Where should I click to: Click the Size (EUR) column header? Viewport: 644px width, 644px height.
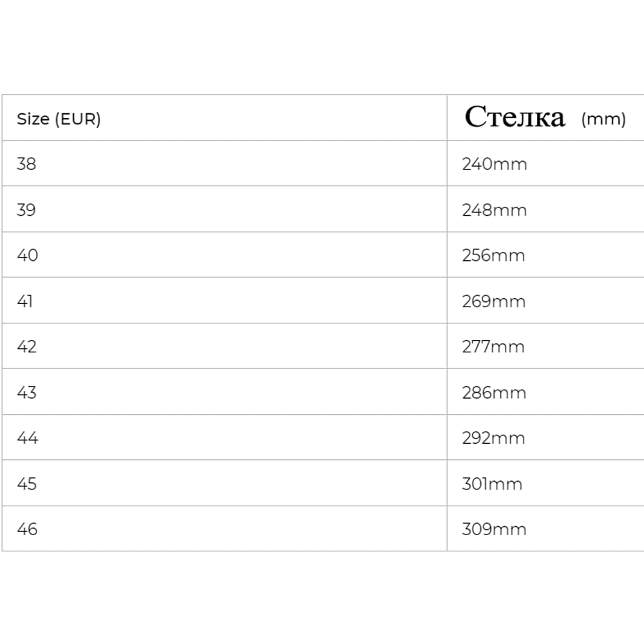click(x=59, y=119)
